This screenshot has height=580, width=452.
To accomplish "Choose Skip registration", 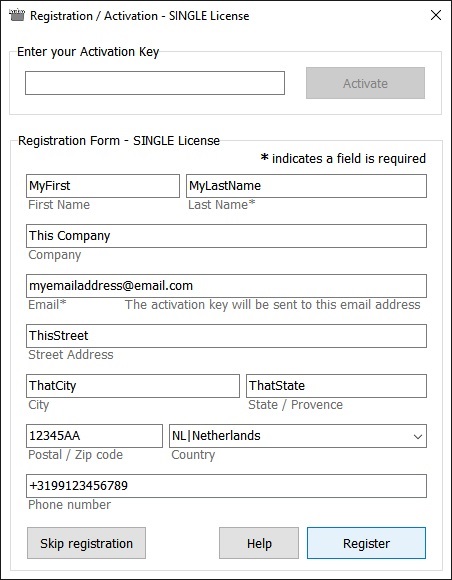I will pyautogui.click(x=86, y=543).
